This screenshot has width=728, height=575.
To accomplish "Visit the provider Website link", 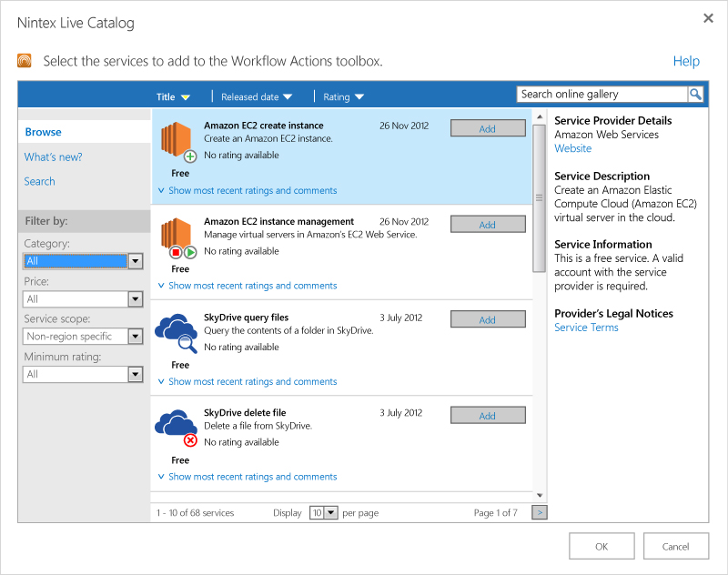I will 573,148.
